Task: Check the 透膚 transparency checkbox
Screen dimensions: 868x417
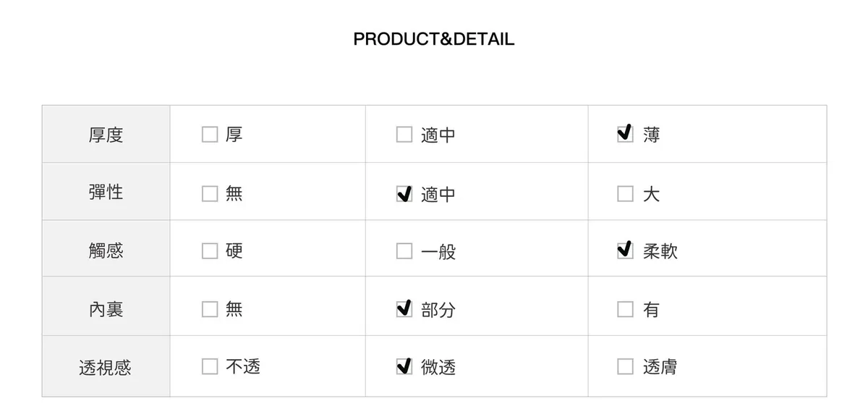Action: [x=625, y=367]
